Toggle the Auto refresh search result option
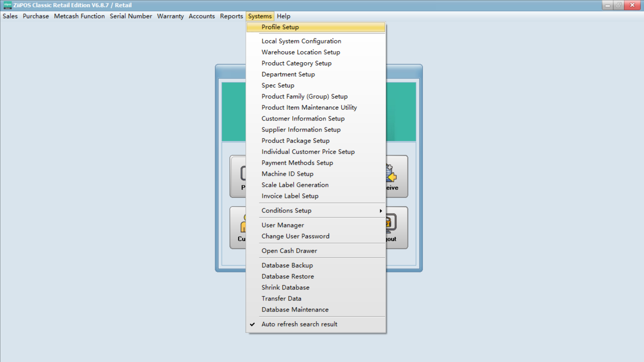The image size is (644, 362). tap(299, 324)
